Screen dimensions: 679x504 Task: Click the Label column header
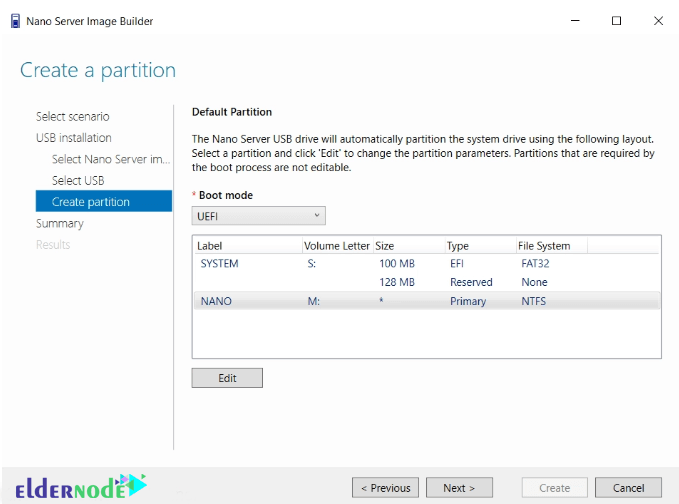(248, 246)
